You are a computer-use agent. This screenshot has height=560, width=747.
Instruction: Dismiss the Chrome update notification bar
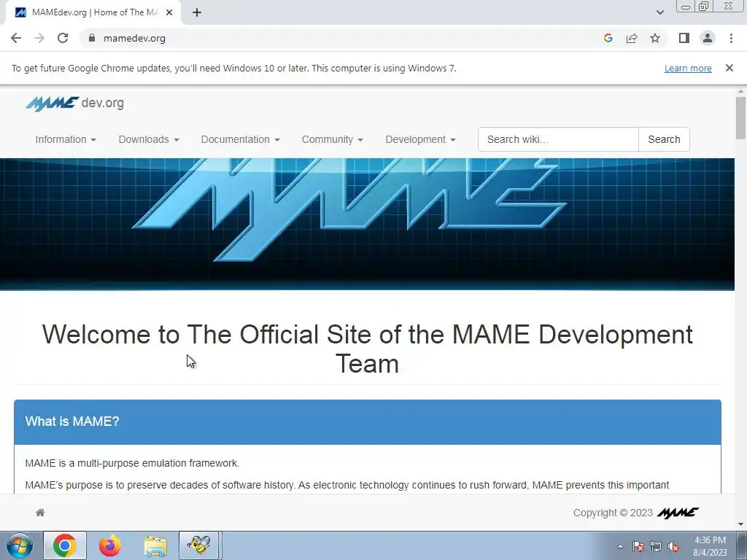point(729,68)
